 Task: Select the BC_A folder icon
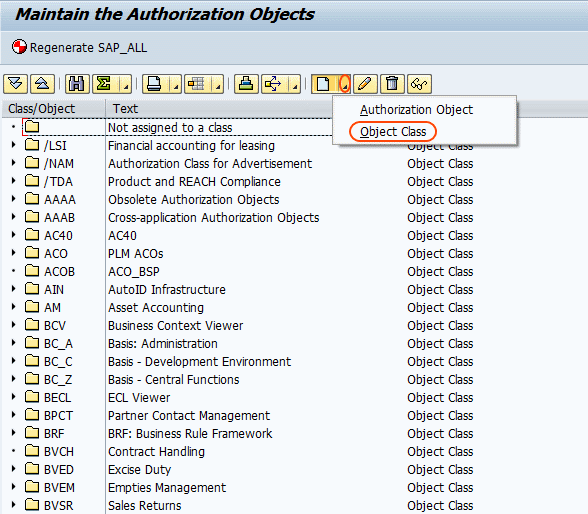coord(32,343)
